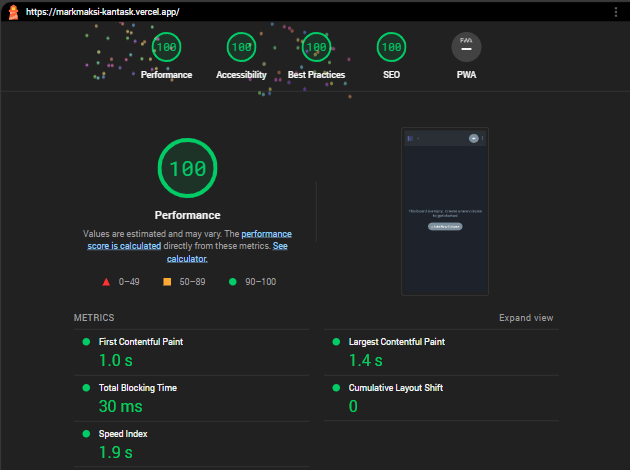Click the orange square 50–89 legend icon
630x470 pixels.
pos(167,282)
